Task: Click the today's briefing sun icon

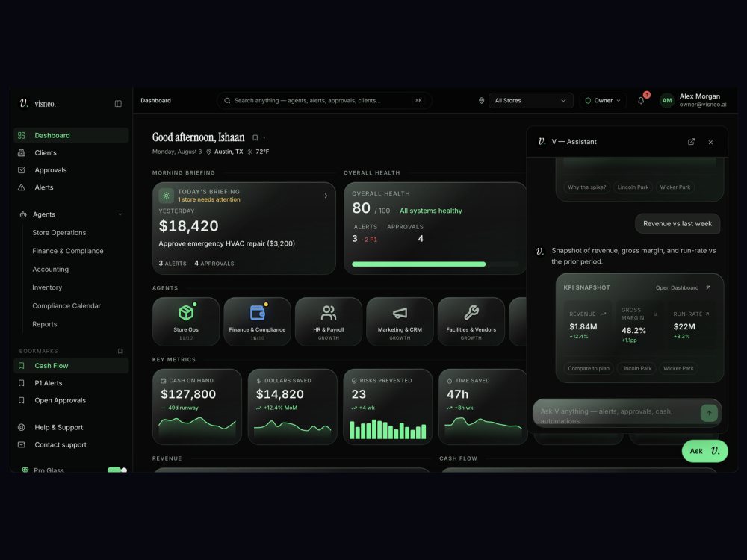Action: [167, 196]
